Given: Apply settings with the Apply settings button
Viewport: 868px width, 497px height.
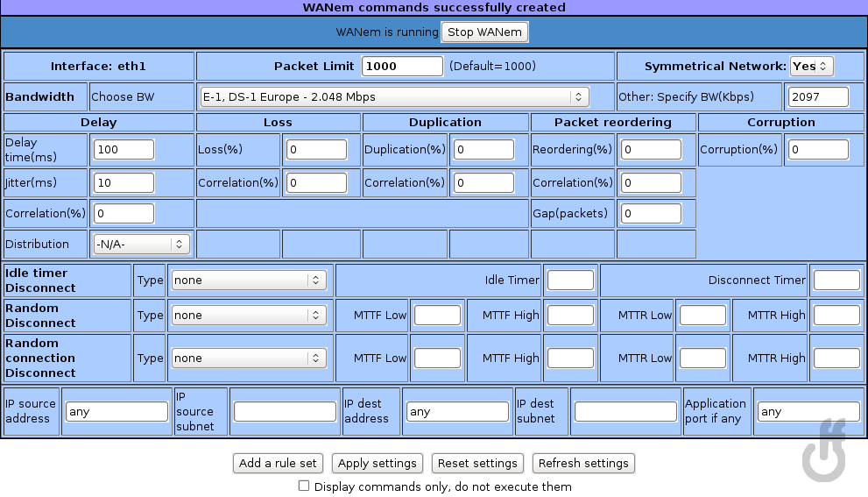Looking at the screenshot, I should pos(378,463).
